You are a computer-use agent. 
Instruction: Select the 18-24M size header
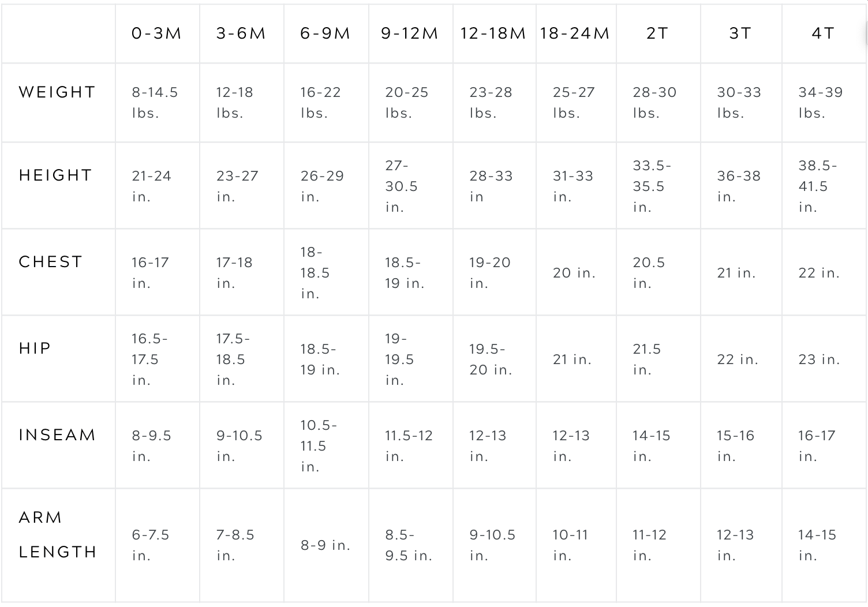[575, 33]
